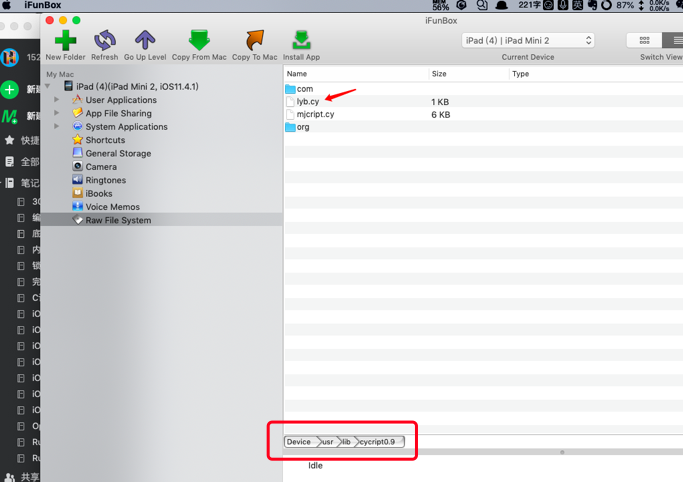Image resolution: width=683 pixels, height=485 pixels.
Task: Select System Applications in sidebar
Action: tap(126, 127)
